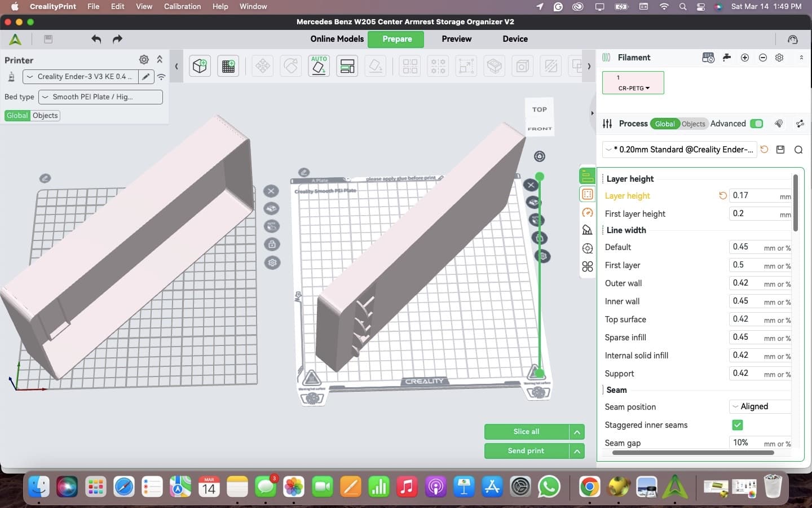Open the Bed type dropdown
The height and width of the screenshot is (508, 812).
pos(100,97)
